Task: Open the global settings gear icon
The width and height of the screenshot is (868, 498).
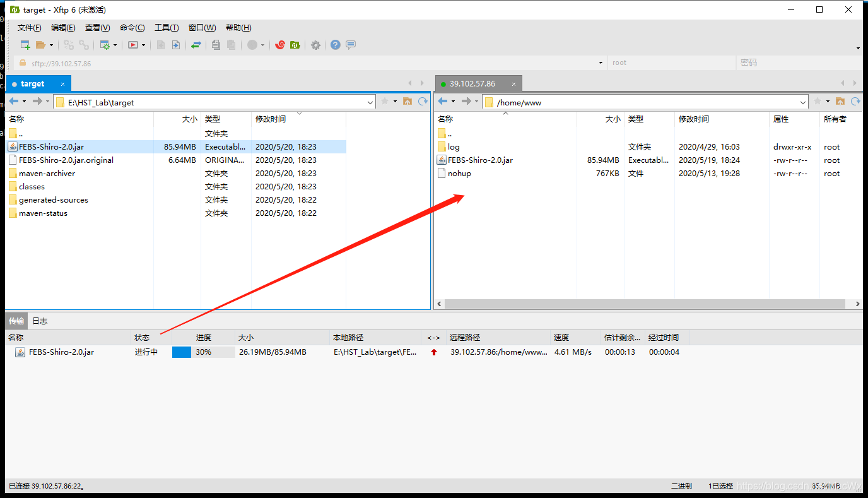Action: pos(316,45)
